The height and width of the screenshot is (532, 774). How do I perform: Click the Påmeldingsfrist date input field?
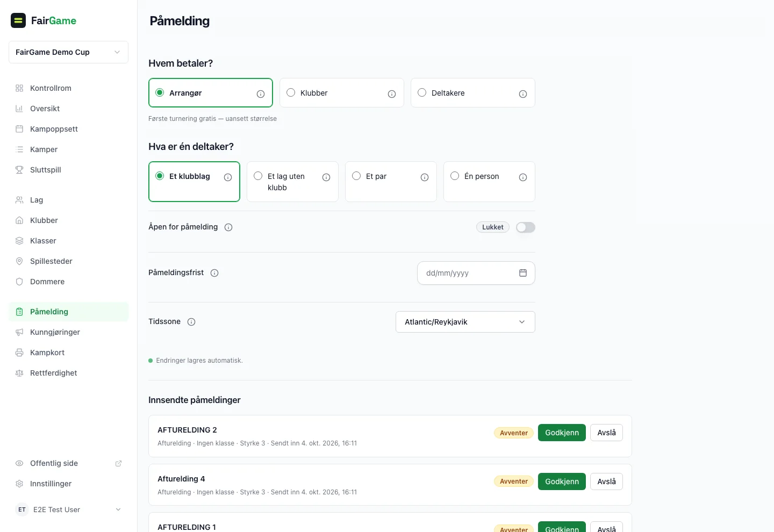(x=476, y=273)
